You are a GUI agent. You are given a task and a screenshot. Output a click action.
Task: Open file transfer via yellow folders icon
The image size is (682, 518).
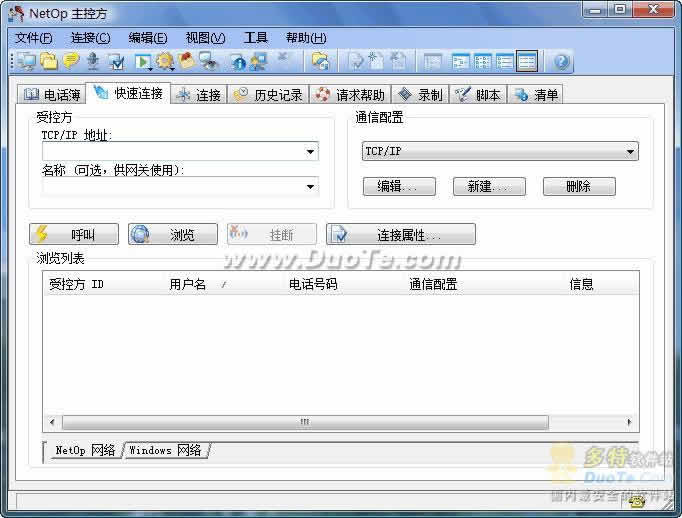[x=49, y=62]
